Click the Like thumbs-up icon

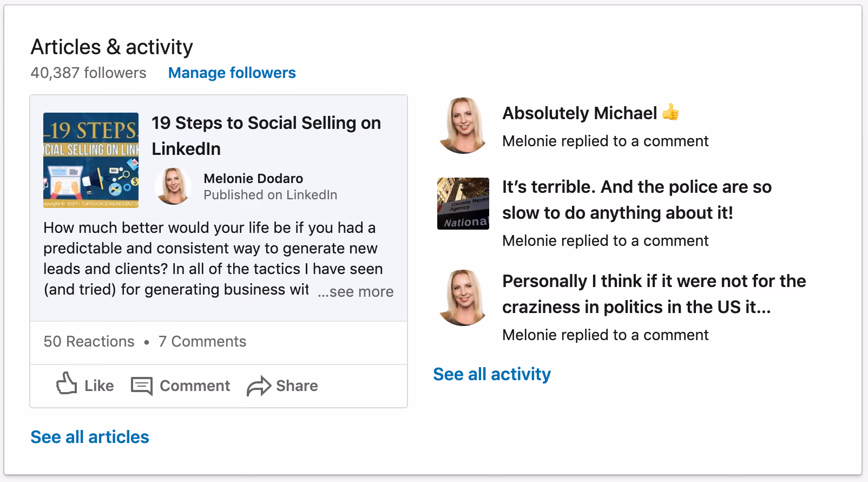point(67,383)
